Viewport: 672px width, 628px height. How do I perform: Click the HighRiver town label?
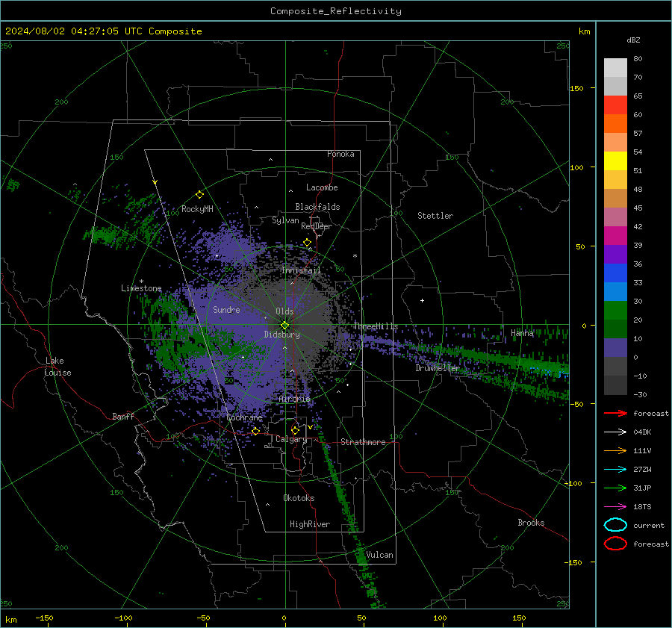click(310, 524)
